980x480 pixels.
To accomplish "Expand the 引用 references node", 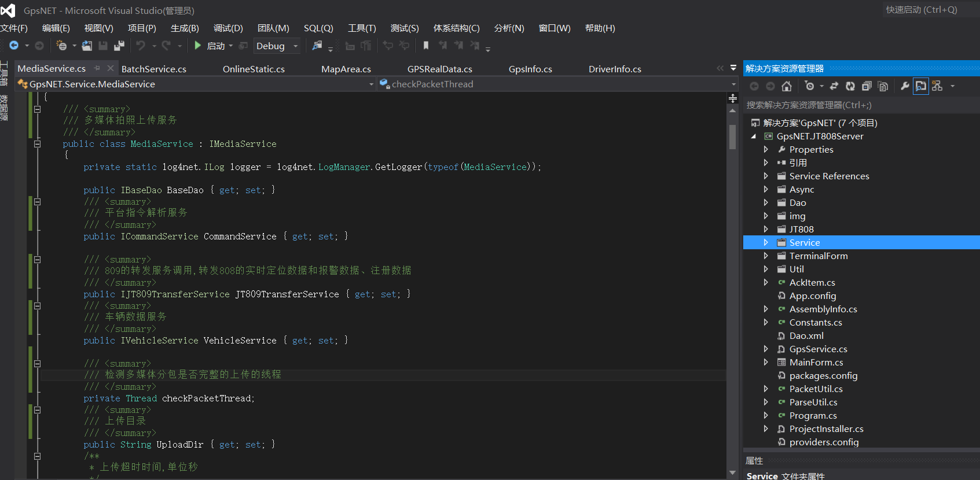I will tap(766, 163).
